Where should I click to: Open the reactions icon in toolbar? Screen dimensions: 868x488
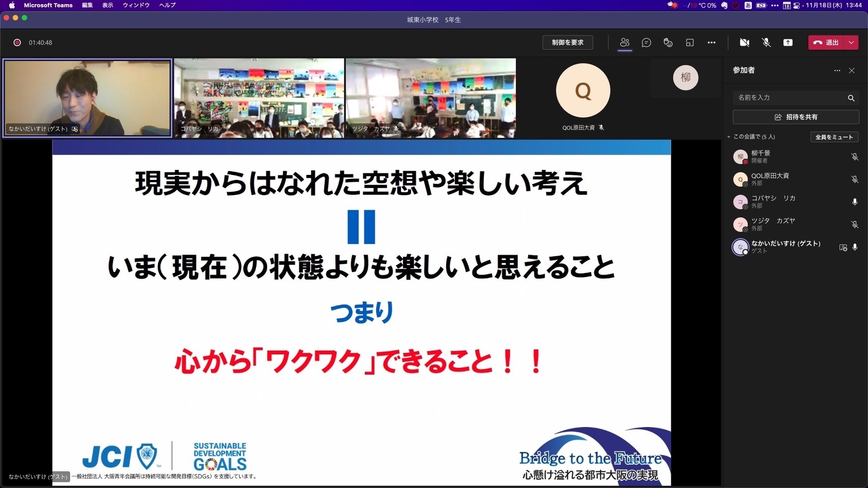point(668,43)
